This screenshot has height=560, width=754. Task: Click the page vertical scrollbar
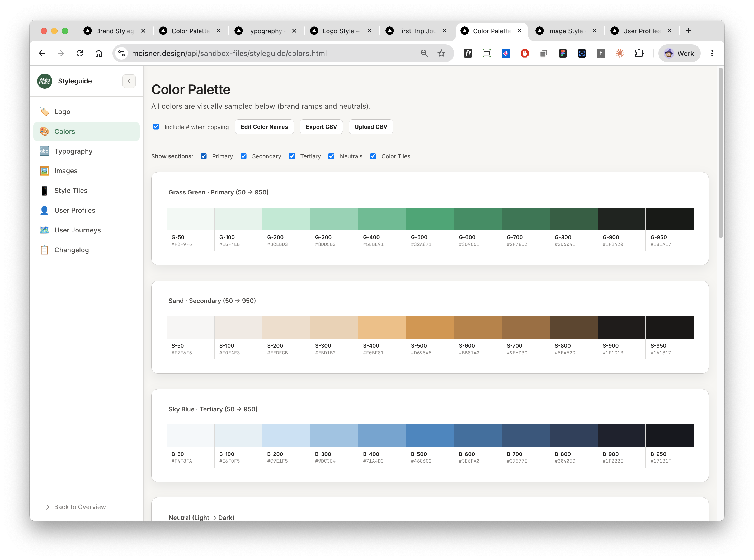click(x=721, y=153)
